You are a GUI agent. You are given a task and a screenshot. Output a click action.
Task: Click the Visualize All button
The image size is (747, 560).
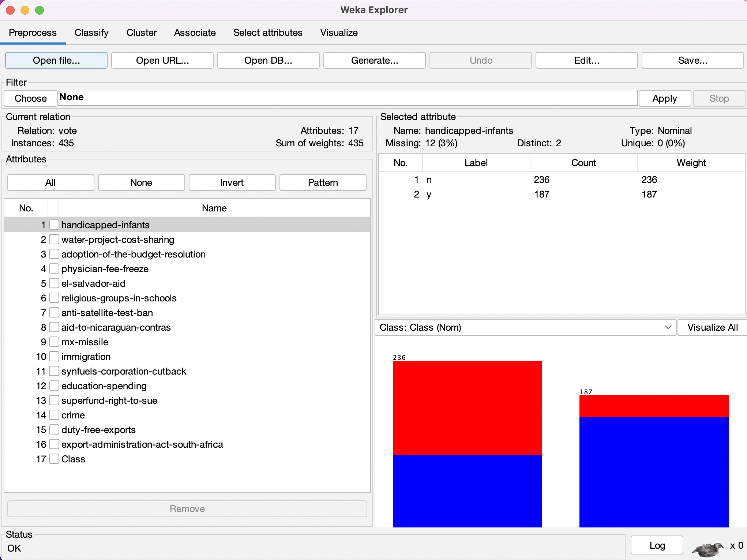pos(711,327)
